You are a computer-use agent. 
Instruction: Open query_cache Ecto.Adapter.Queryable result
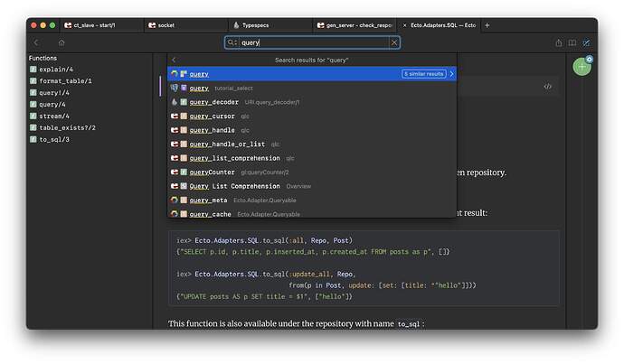[x=312, y=213]
